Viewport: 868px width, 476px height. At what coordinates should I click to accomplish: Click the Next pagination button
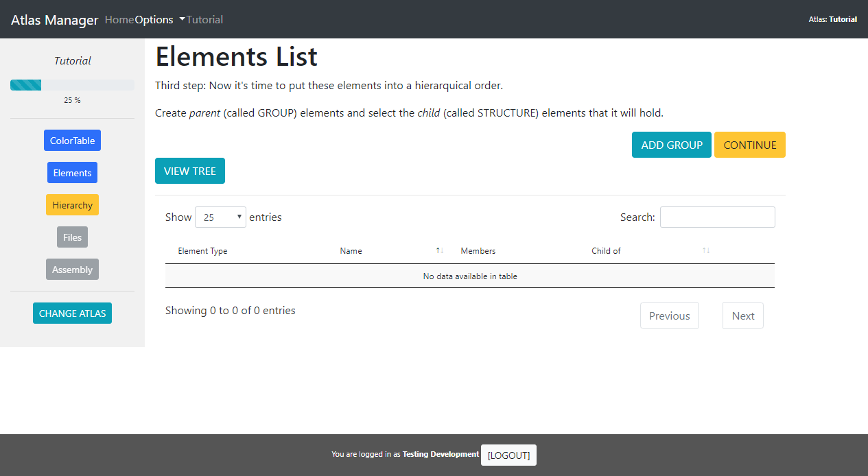coord(742,316)
